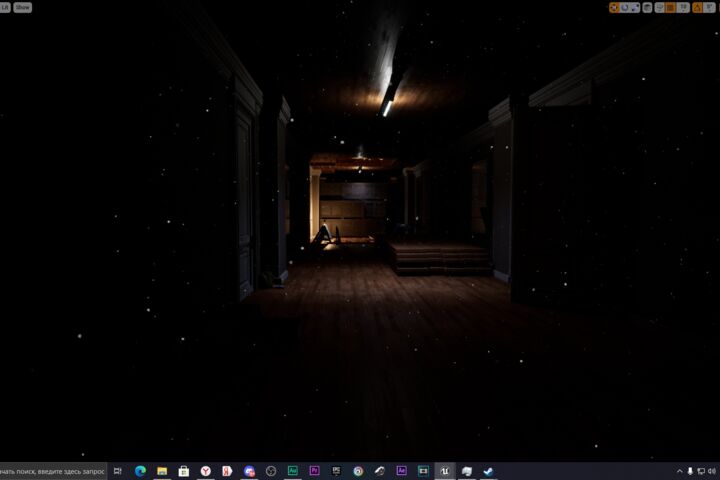Open Microsoft Store from the taskbar
720x480 pixels.
coord(184,471)
